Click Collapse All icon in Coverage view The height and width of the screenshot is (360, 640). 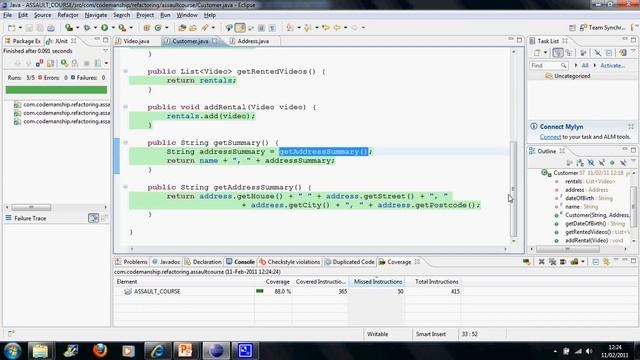click(596, 262)
